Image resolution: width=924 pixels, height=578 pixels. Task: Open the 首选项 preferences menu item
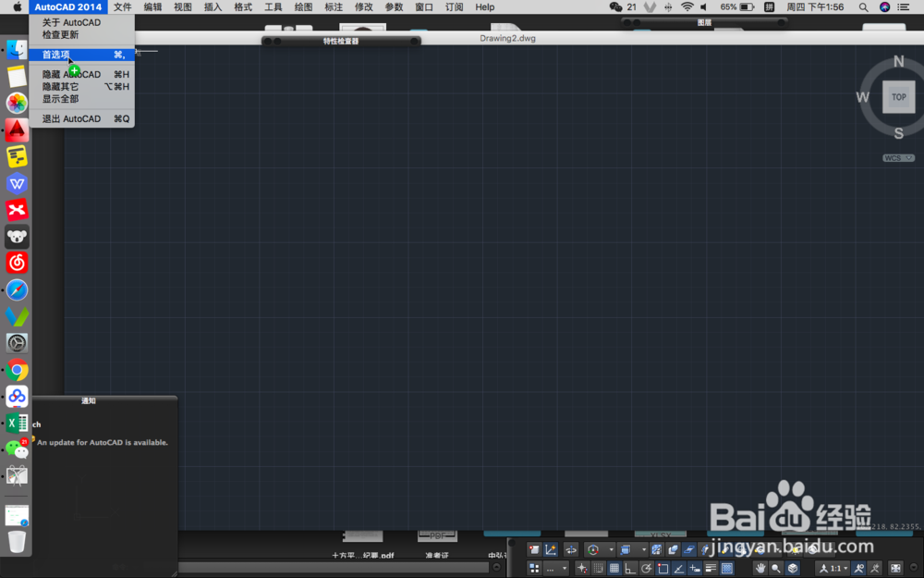[x=82, y=55]
